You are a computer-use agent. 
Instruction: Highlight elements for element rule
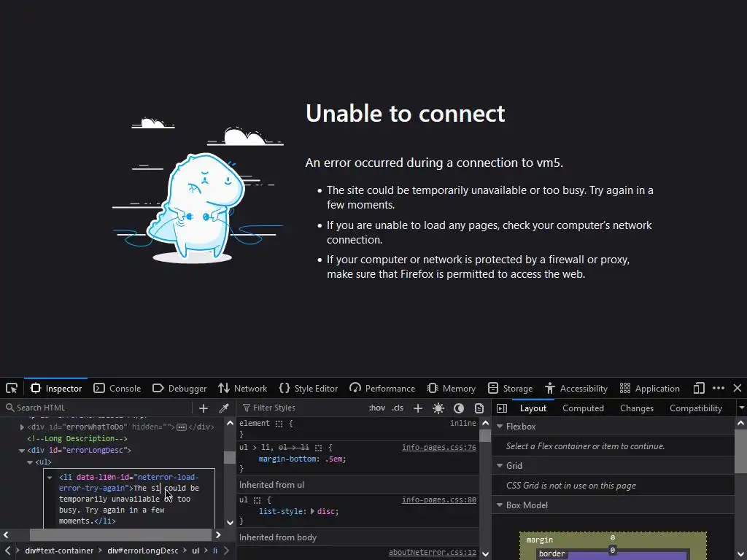(x=279, y=424)
